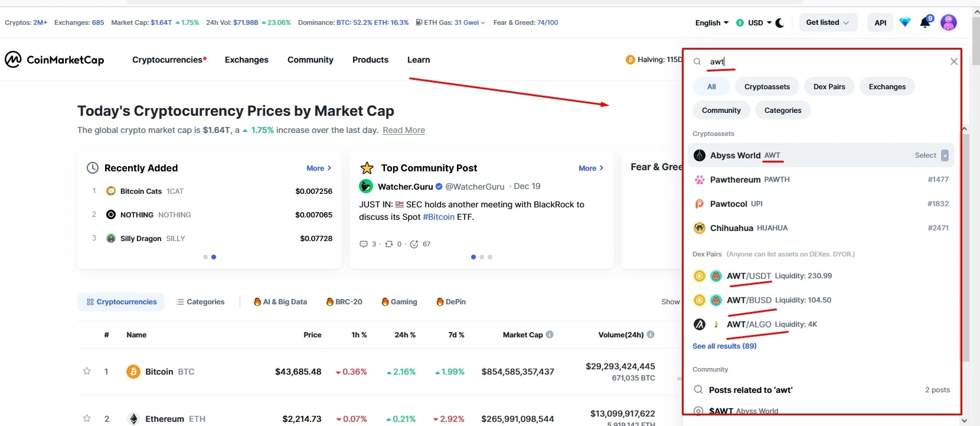Open More in Recently Added

point(319,168)
